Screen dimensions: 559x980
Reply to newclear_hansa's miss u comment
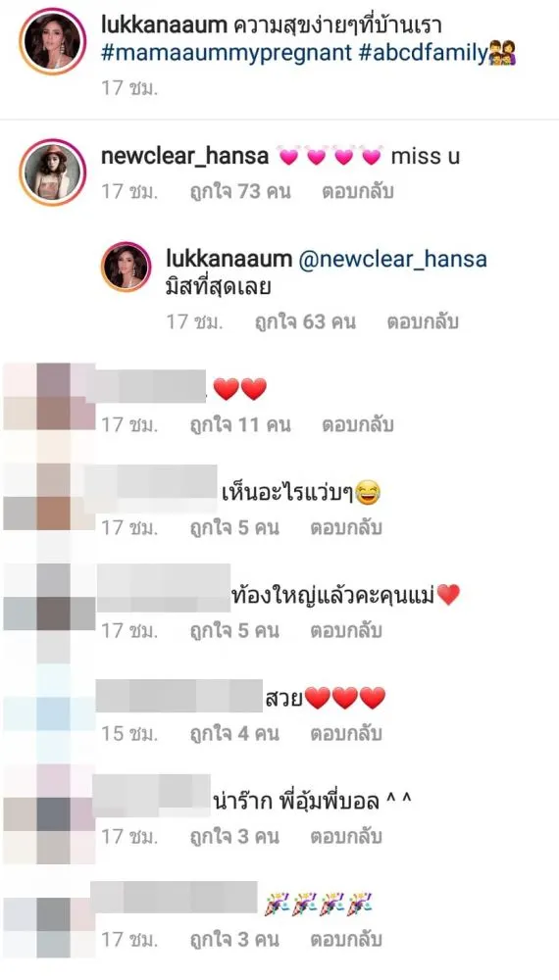(x=357, y=191)
